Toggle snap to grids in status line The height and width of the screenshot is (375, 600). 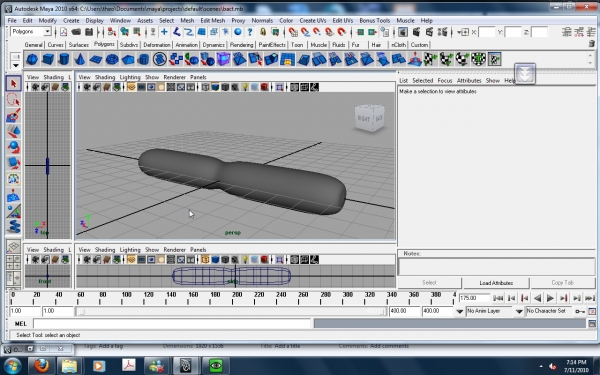coord(293,32)
